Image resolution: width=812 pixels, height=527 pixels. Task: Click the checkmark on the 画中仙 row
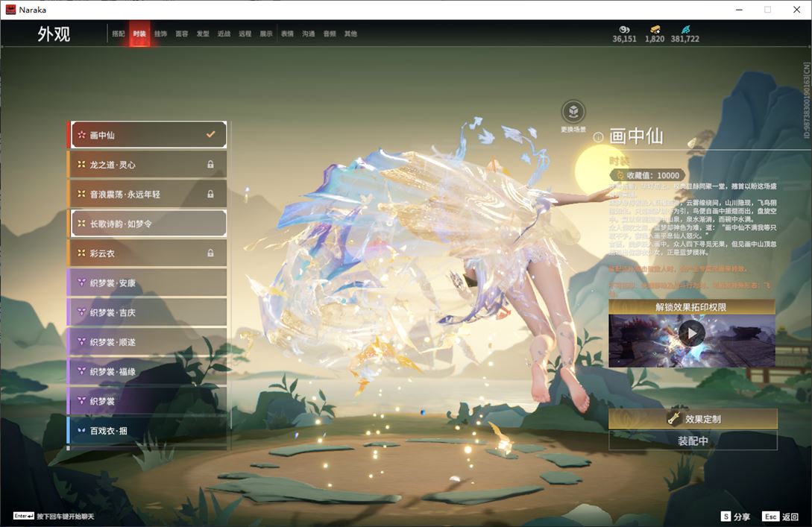pos(211,135)
